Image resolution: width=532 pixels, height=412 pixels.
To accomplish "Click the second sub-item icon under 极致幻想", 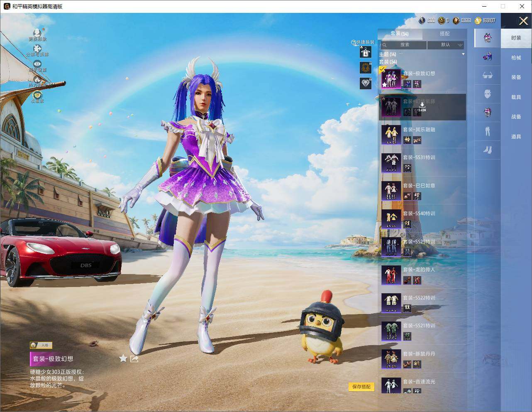I will pos(417,84).
